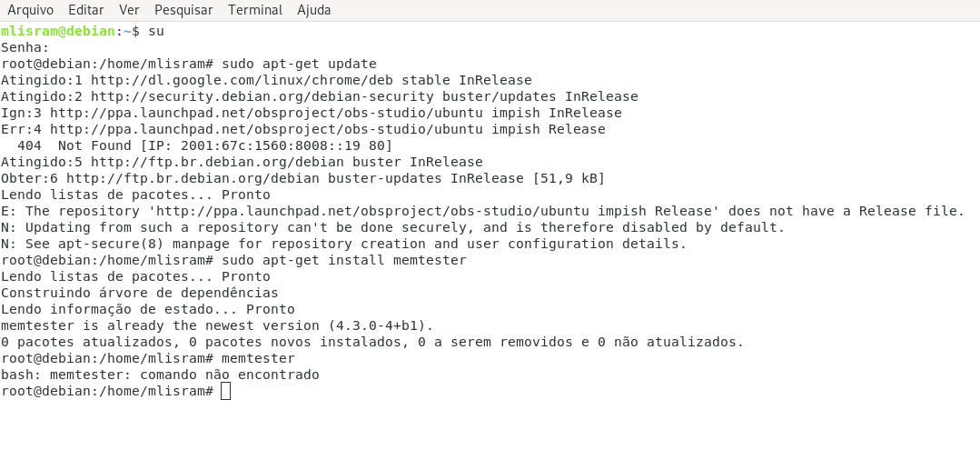Open the Arquivo menu

click(30, 10)
